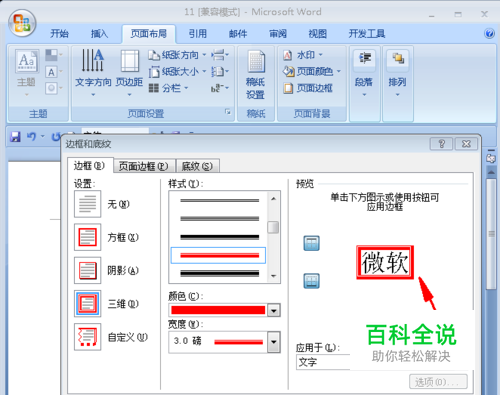Switch to the References (引用) tab
500x395 pixels.
pyautogui.click(x=198, y=34)
